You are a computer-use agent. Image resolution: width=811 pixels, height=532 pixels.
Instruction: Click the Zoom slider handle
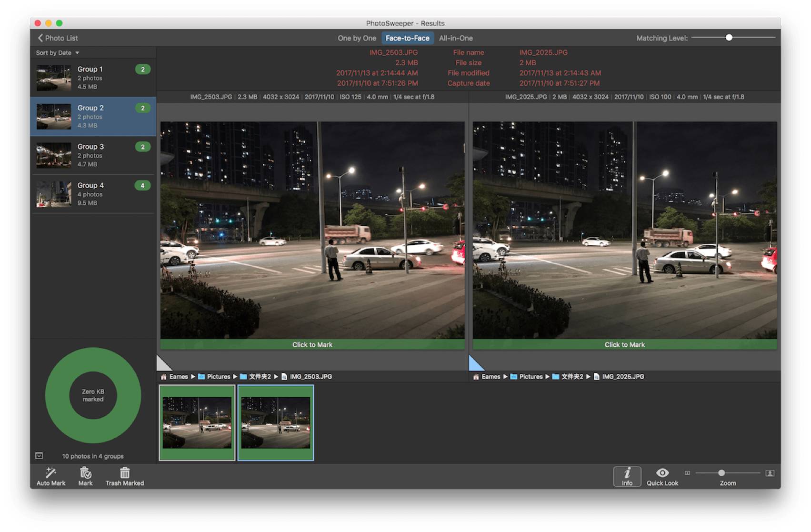721,473
